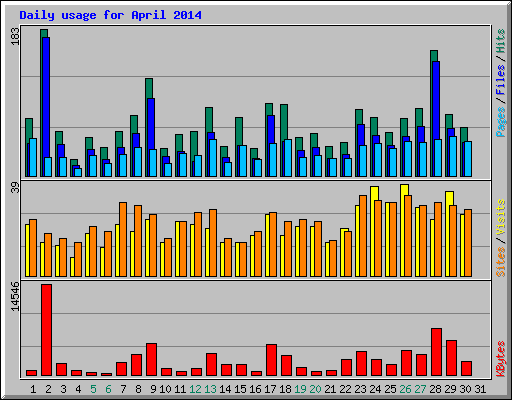Click the yellow 'Visits' legend word
This screenshot has width=512, height=400.
click(x=501, y=218)
